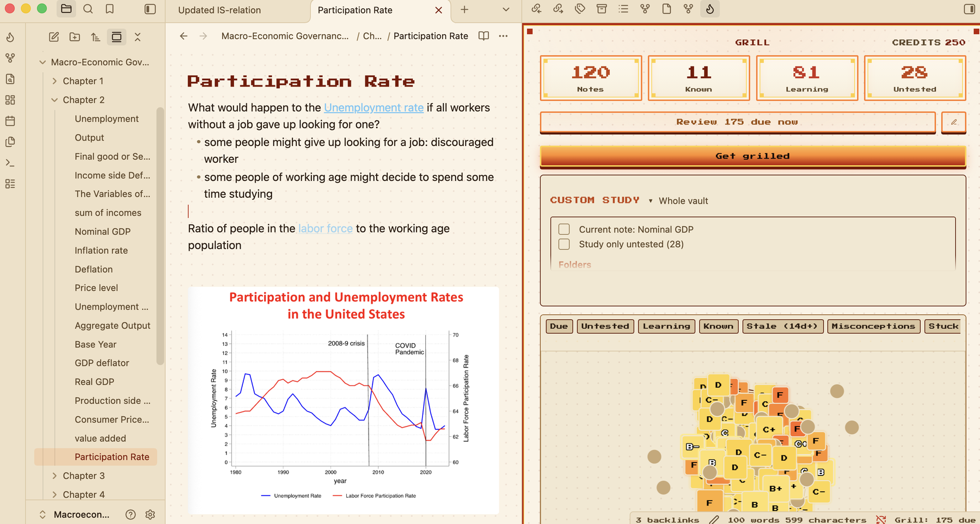Open the tags panel icon
The width and height of the screenshot is (980, 524).
(x=580, y=9)
